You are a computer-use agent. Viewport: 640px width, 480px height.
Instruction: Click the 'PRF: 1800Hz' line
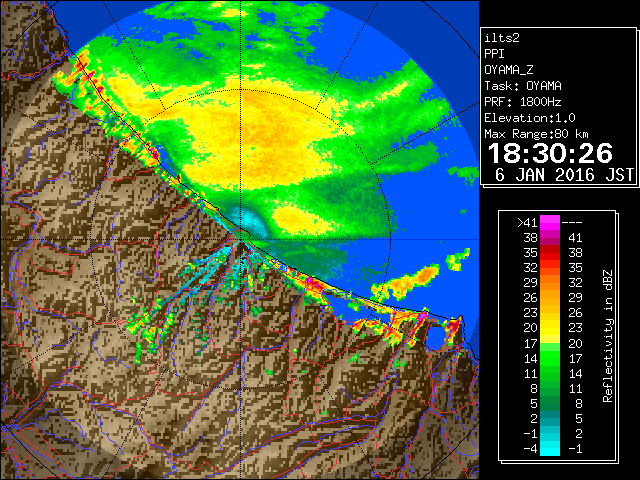pos(523,102)
